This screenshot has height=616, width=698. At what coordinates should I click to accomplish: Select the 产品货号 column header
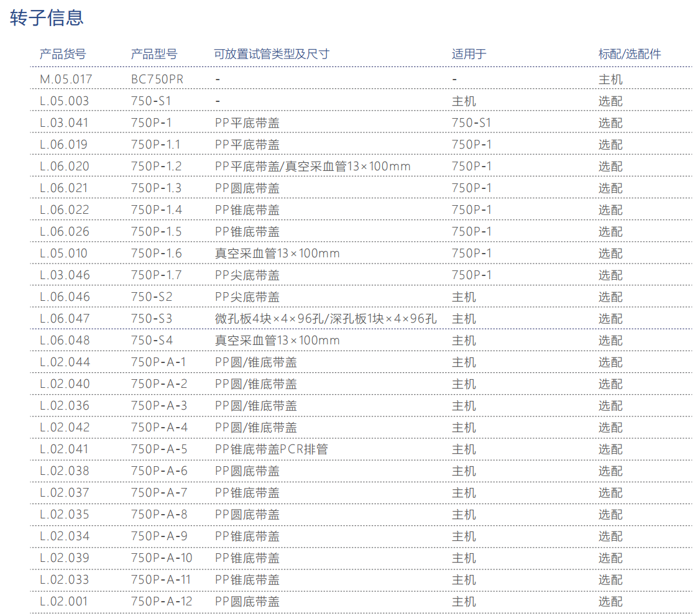tap(63, 54)
